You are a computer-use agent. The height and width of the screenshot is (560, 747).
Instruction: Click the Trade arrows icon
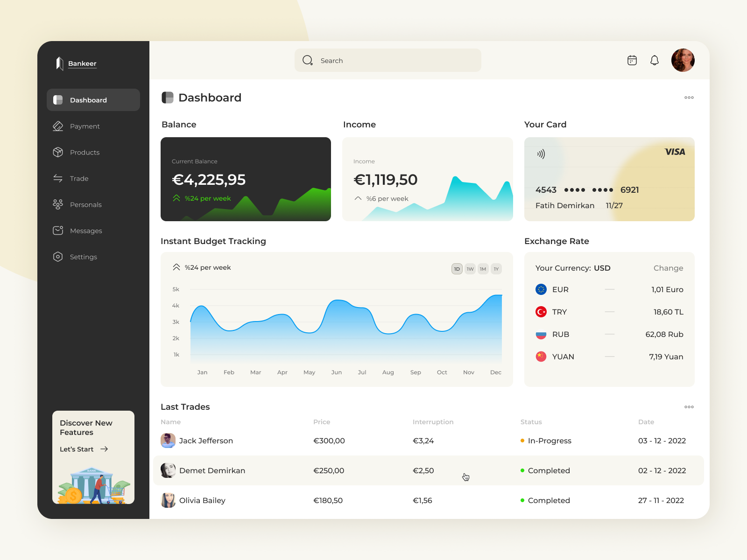(58, 178)
